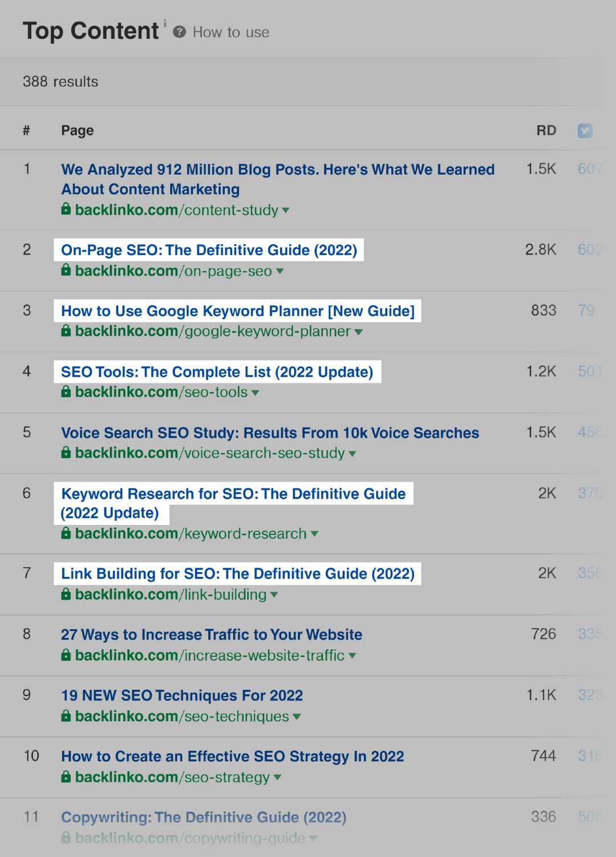The image size is (616, 857).
Task: Go to the backlinko.com/keyword-research URL
Action: click(191, 534)
